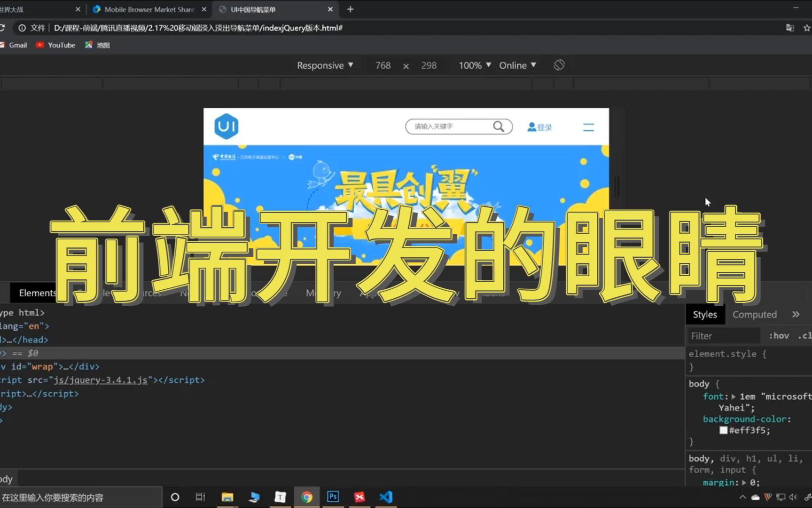
Task: Open File Explorer from the taskbar
Action: click(227, 497)
